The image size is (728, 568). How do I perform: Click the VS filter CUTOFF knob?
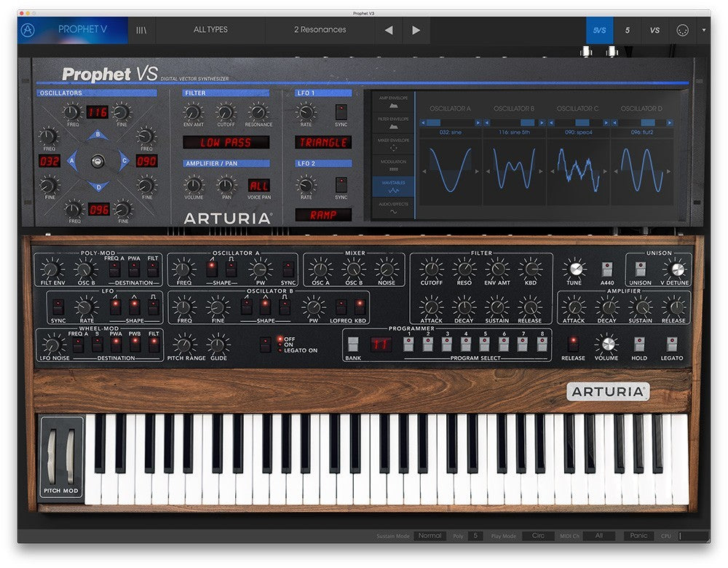coord(226,112)
